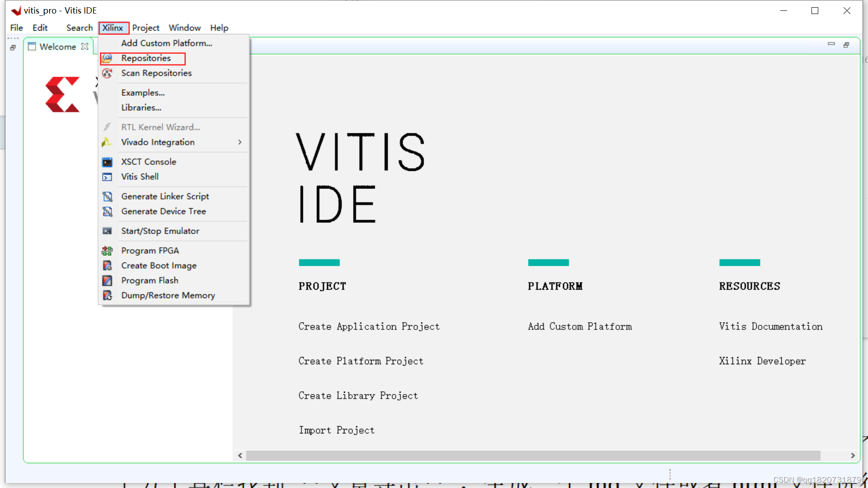Expand the Vivado Integration submenu arrow
Viewport: 868px width, 488px height.
(x=240, y=142)
